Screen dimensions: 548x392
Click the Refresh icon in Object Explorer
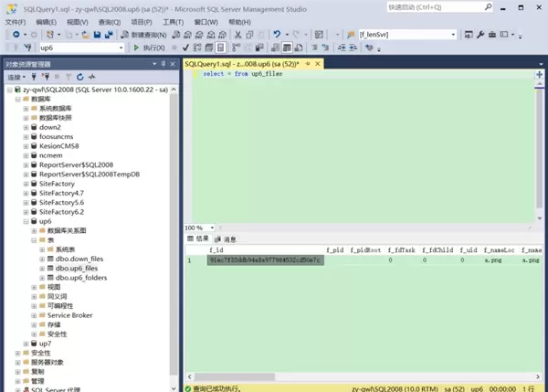click(x=80, y=78)
